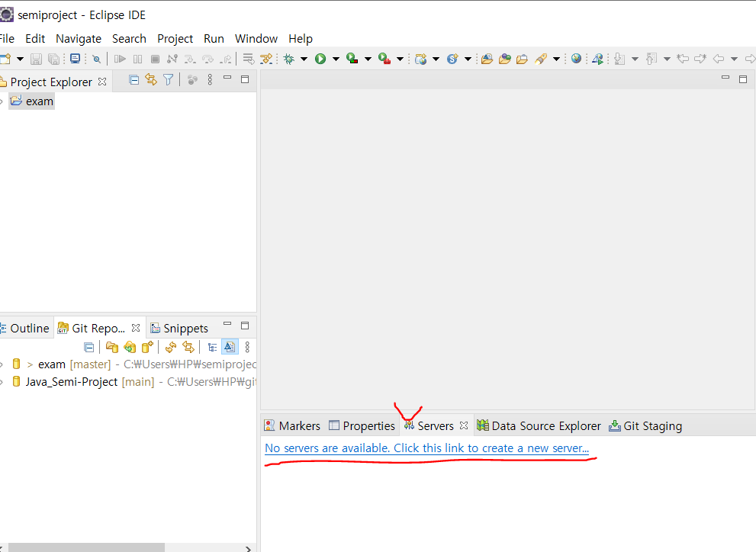
Task: Clone a Git repository icon
Action: pos(130,347)
